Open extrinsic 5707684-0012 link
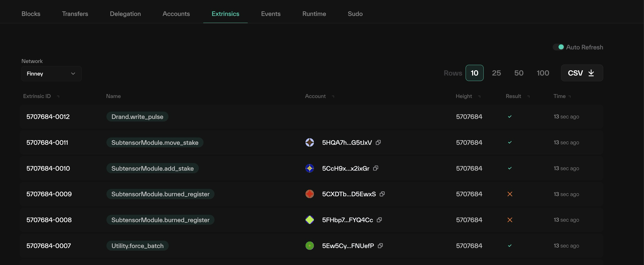The width and height of the screenshot is (644, 265). pos(48,117)
